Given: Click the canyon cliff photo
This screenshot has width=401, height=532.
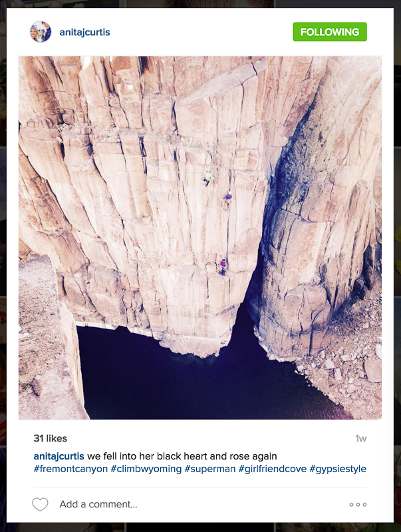Looking at the screenshot, I should [200, 238].
